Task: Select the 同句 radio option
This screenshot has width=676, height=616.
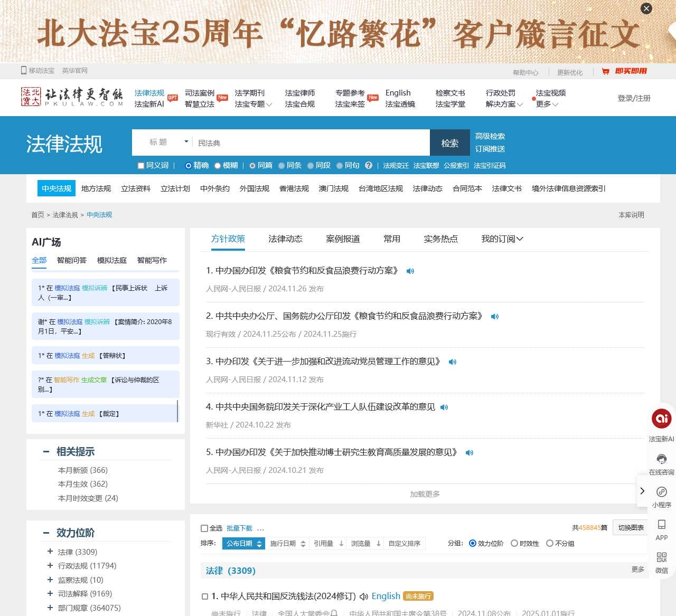Action: coord(340,166)
